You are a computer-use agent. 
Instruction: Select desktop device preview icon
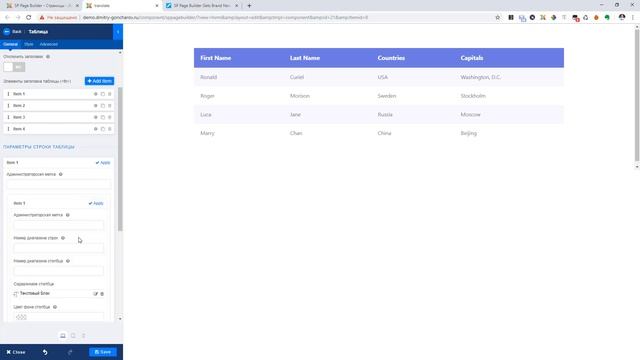tap(63, 336)
